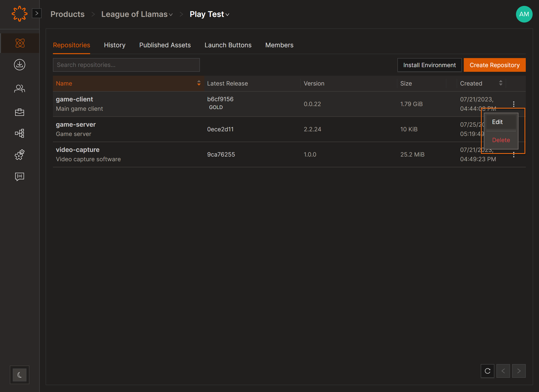Expand the sidebar with the arrow button
Screen dimensions: 539x392
[37, 13]
